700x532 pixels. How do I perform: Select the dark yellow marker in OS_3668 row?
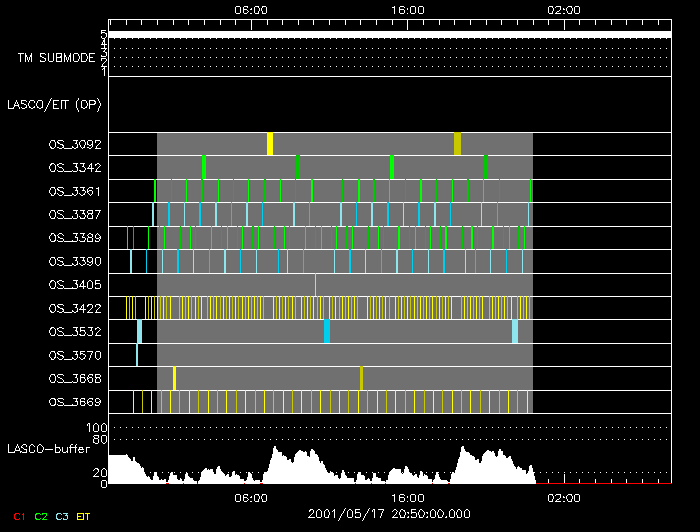coord(361,378)
